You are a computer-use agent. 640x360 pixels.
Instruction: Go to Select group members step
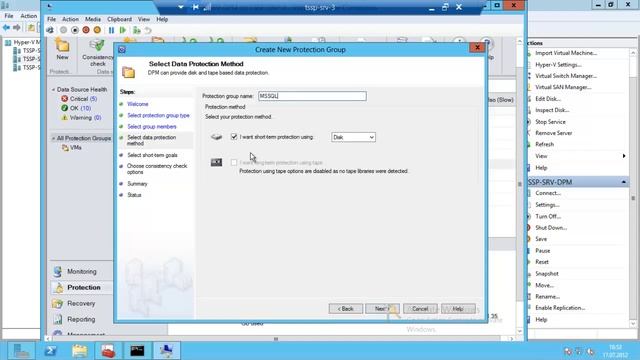(x=152, y=127)
